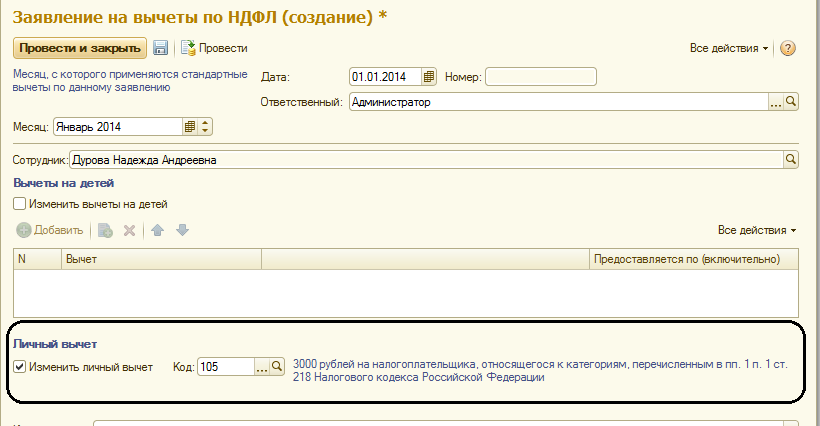
Task: Click the copy row icon in the deductions toolbar
Action: coord(105,230)
